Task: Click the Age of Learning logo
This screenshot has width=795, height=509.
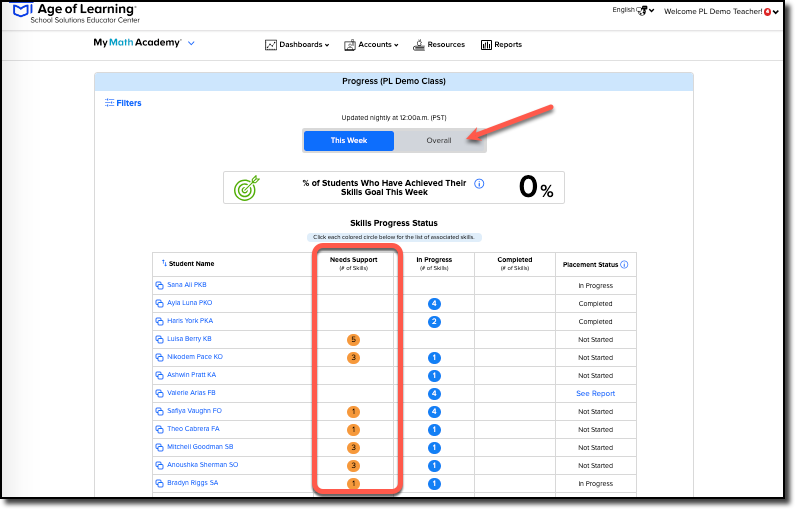Action: click(22, 10)
